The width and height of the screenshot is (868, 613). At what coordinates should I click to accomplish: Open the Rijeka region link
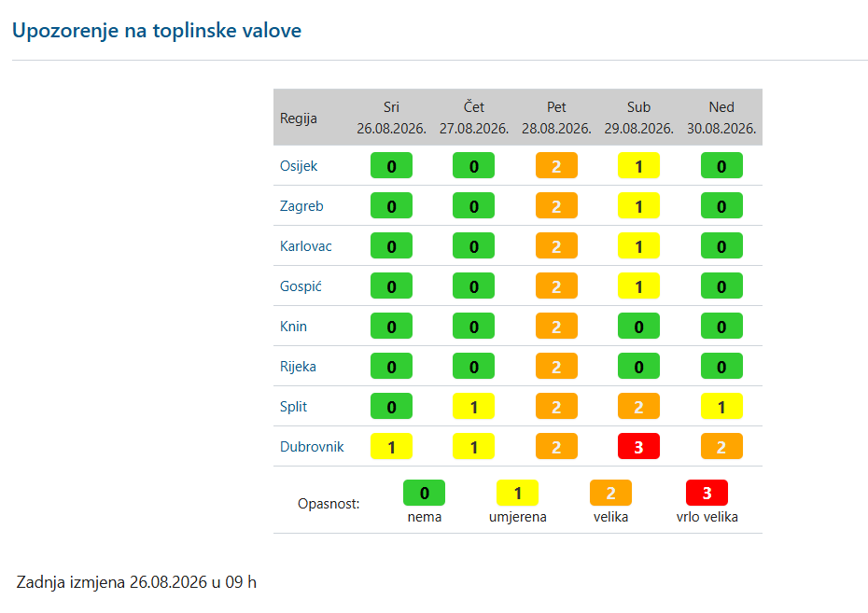[298, 367]
